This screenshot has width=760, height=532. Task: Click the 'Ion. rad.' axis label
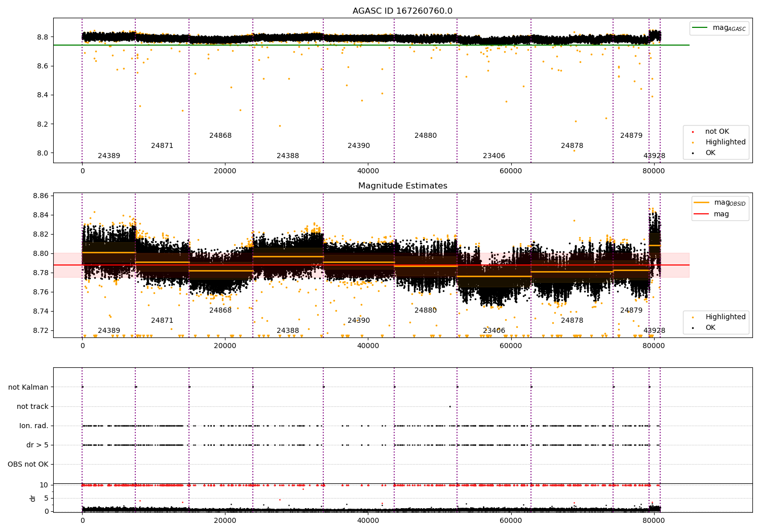[34, 426]
